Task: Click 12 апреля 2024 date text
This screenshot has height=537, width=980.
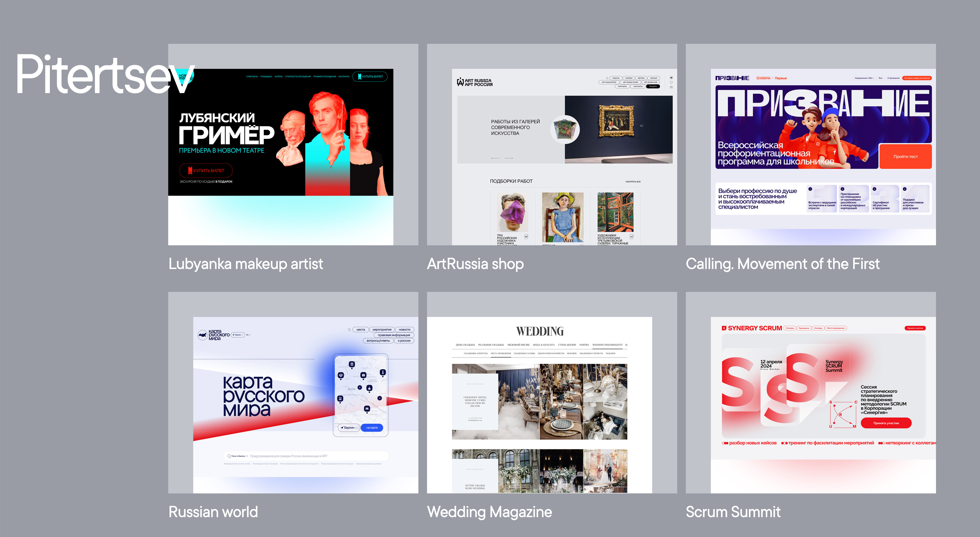Action: click(x=771, y=364)
